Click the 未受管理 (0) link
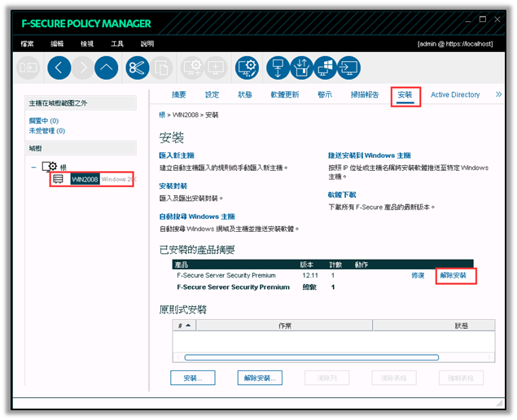 click(x=47, y=131)
